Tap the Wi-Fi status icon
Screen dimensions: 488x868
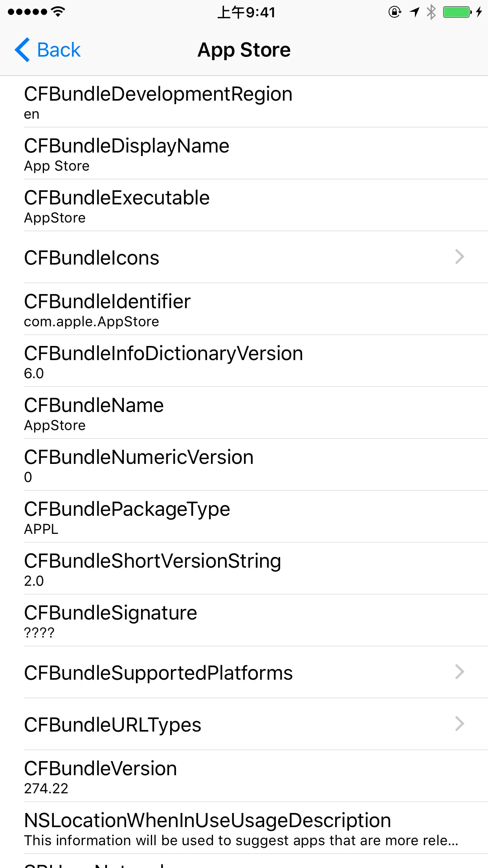tap(58, 12)
